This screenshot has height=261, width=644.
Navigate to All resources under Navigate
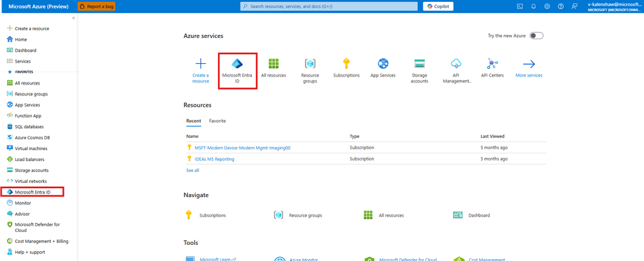384,215
